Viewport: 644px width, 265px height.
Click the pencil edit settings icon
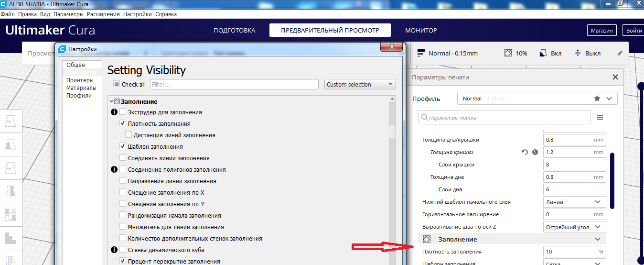pos(620,53)
